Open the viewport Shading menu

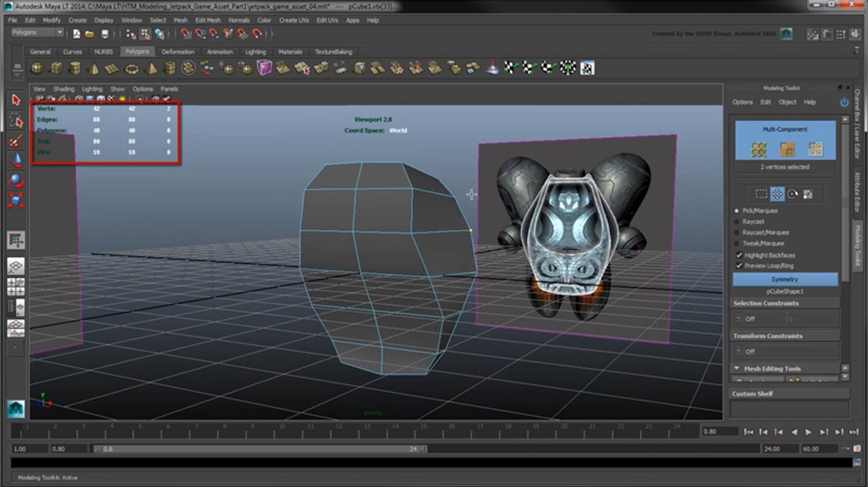click(64, 89)
